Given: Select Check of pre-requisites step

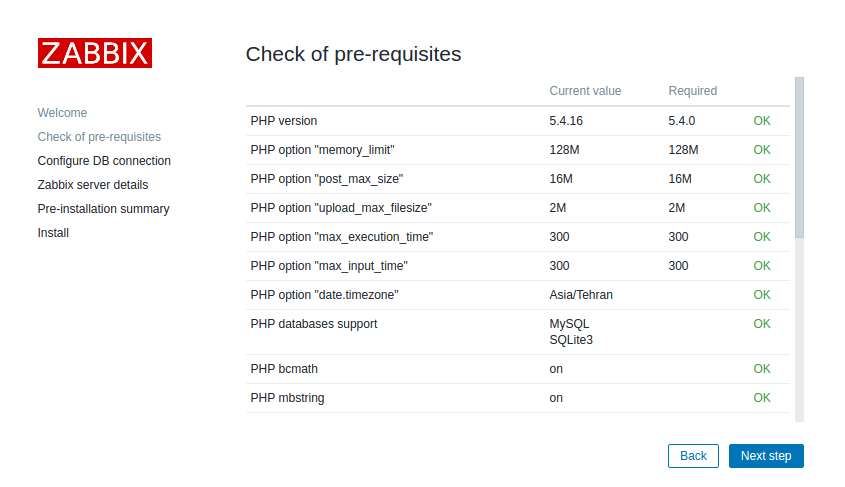Looking at the screenshot, I should [x=99, y=137].
